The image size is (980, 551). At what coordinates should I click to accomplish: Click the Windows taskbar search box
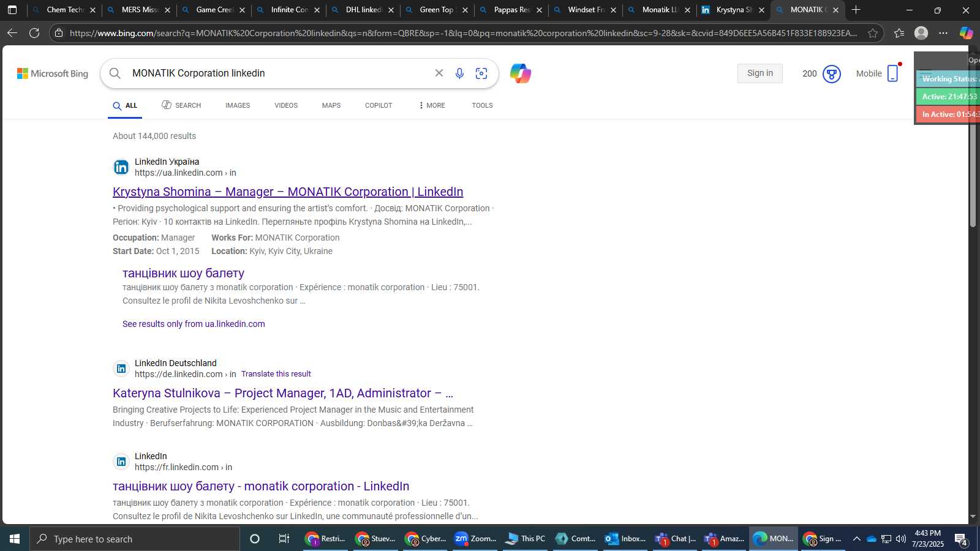[x=135, y=539]
